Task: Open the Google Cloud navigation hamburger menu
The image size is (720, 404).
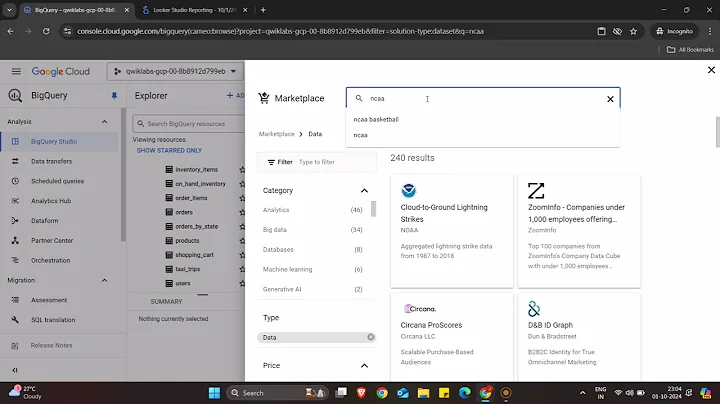Action: pos(16,71)
